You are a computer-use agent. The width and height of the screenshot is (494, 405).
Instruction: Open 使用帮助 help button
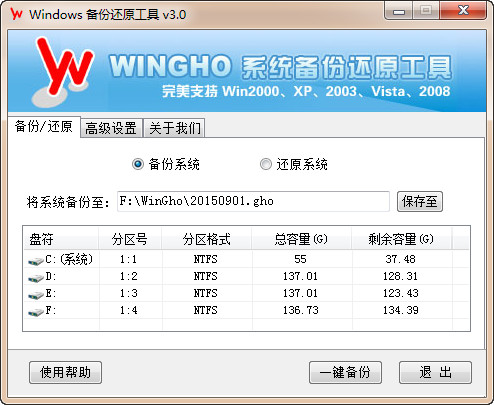65,372
